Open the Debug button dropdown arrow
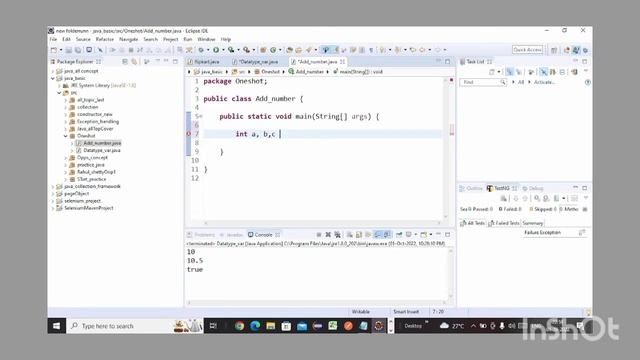 tap(208, 50)
